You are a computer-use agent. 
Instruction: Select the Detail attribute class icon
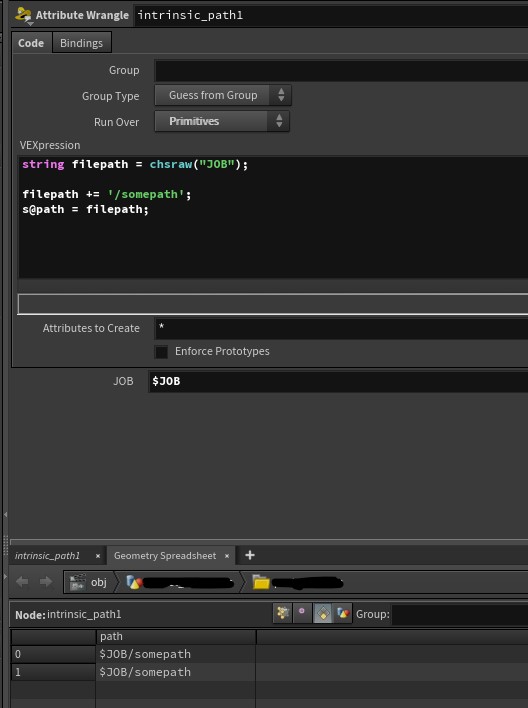click(x=343, y=613)
